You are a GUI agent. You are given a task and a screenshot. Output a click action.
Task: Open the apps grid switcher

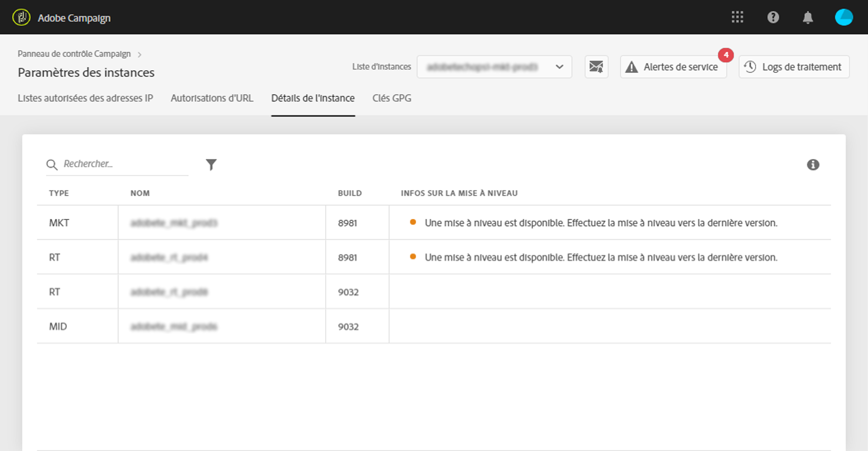click(737, 18)
